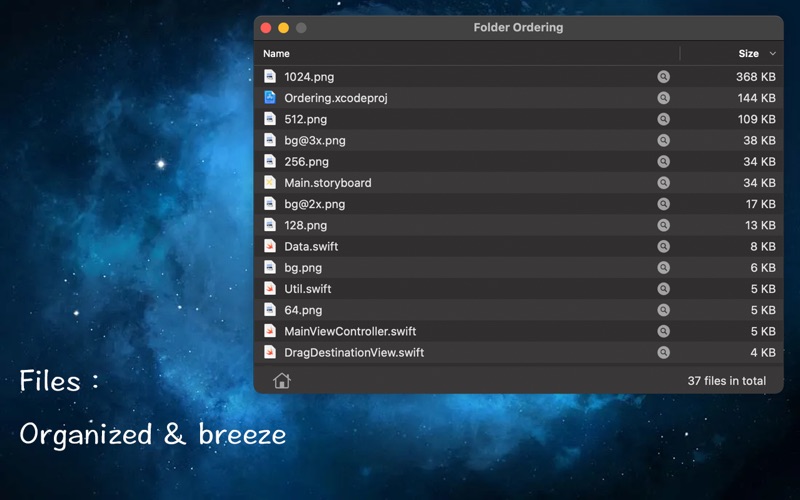Screen dimensions: 800x500
Task: Click the magnifier icon next to bg@3x.png
Action: 663,141
